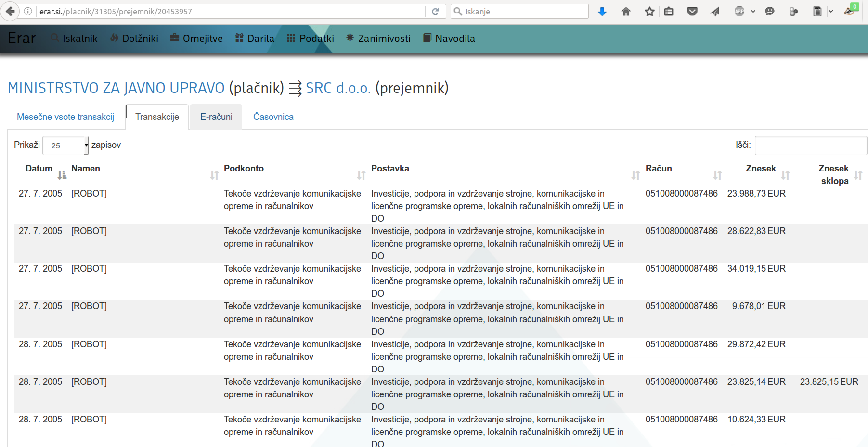Open the Navodila menu item
Image resolution: width=868 pixels, height=447 pixels.
pyautogui.click(x=449, y=39)
